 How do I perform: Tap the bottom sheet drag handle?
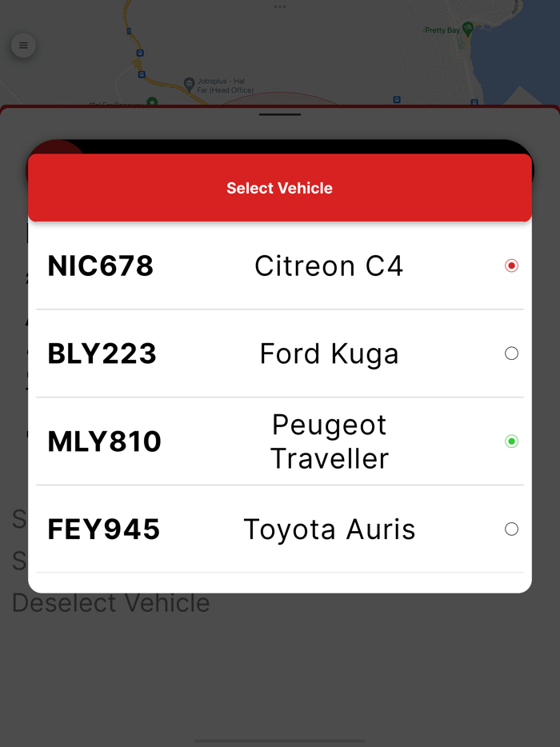[x=280, y=114]
